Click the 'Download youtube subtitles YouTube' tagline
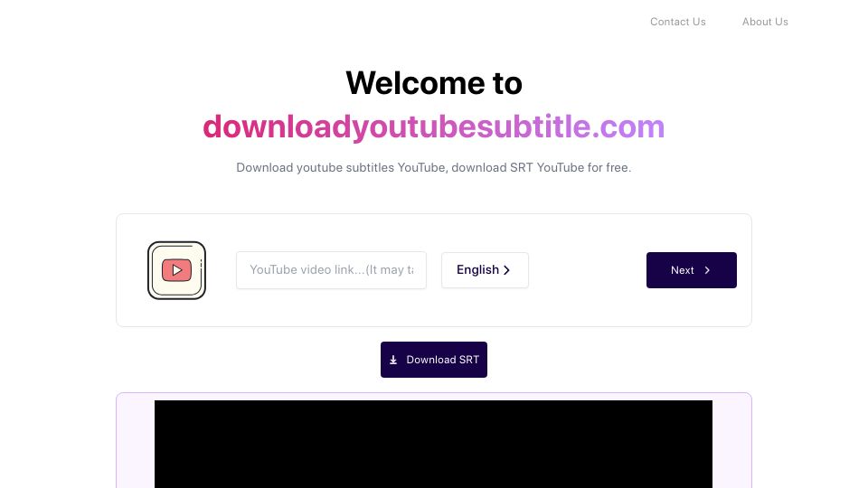This screenshot has height=488, width=868. (433, 168)
